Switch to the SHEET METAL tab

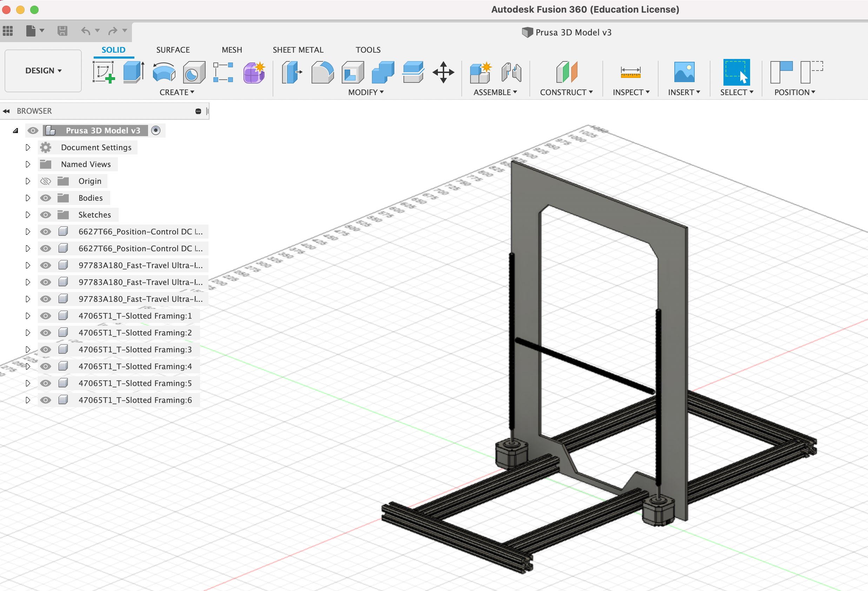pos(298,50)
